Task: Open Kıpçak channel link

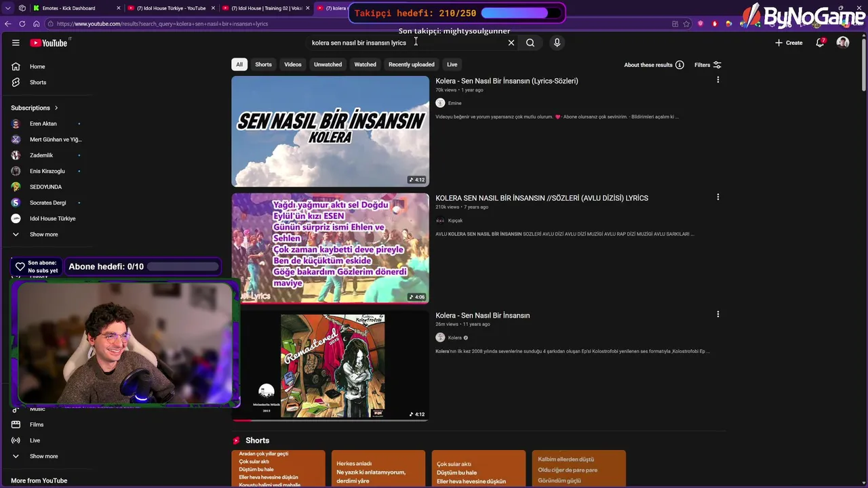Action: (455, 220)
